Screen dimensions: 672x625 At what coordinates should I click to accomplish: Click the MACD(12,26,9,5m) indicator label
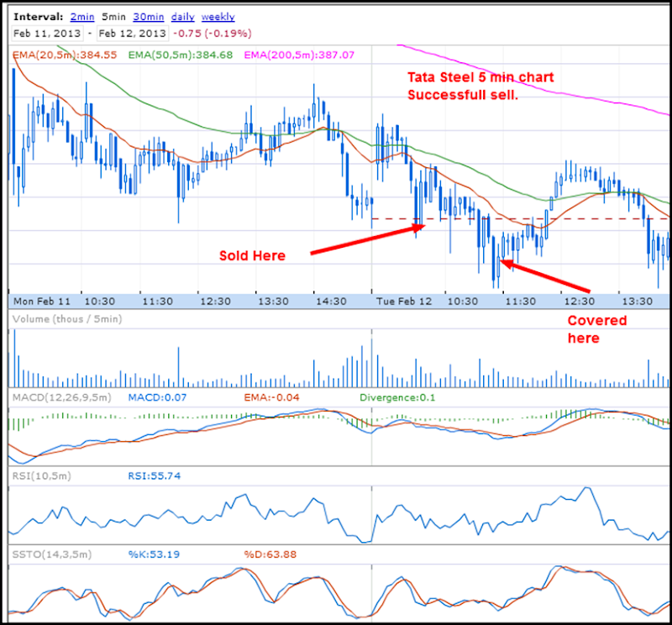(x=61, y=397)
